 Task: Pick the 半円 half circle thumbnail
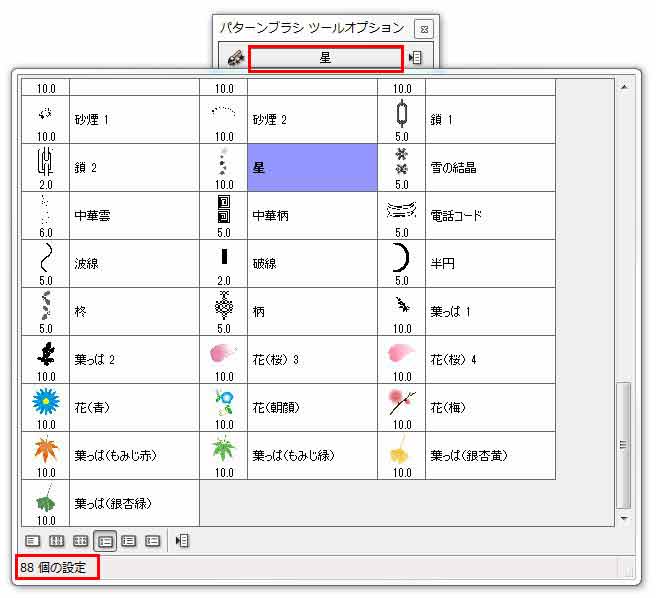[x=401, y=257]
